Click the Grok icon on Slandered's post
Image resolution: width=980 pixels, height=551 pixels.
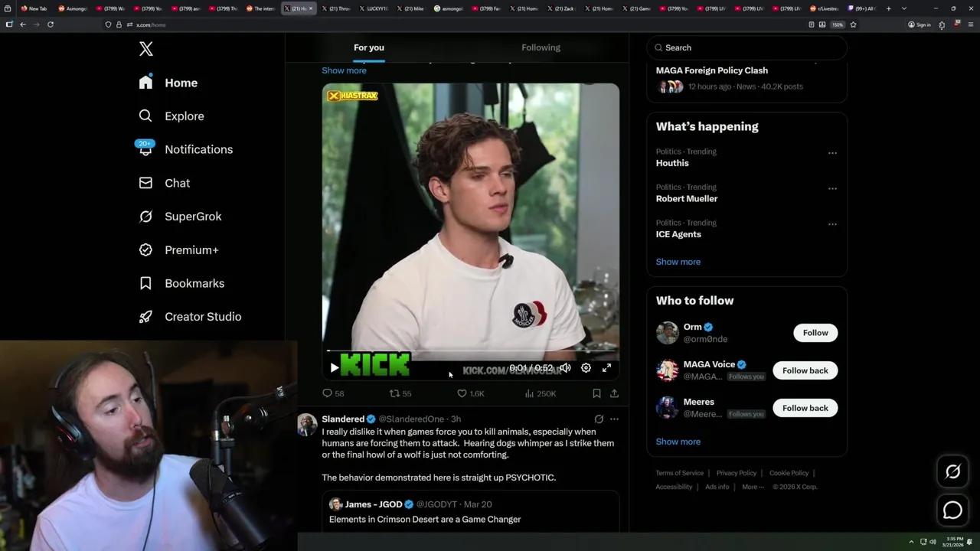[599, 419]
